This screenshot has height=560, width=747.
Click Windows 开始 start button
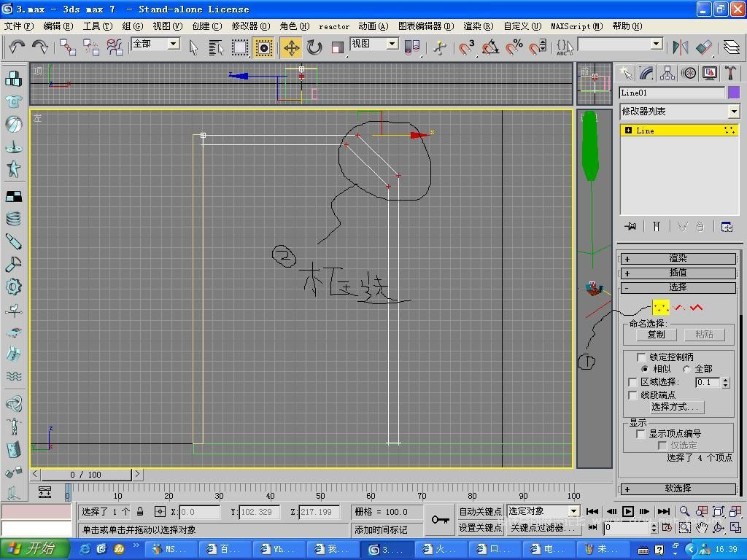coord(35,548)
